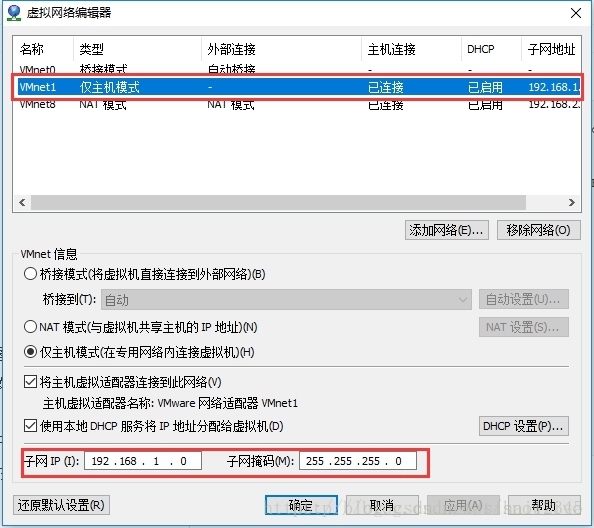Image resolution: width=594 pixels, height=528 pixels.
Task: Click the 类型 column header
Action: coord(137,49)
